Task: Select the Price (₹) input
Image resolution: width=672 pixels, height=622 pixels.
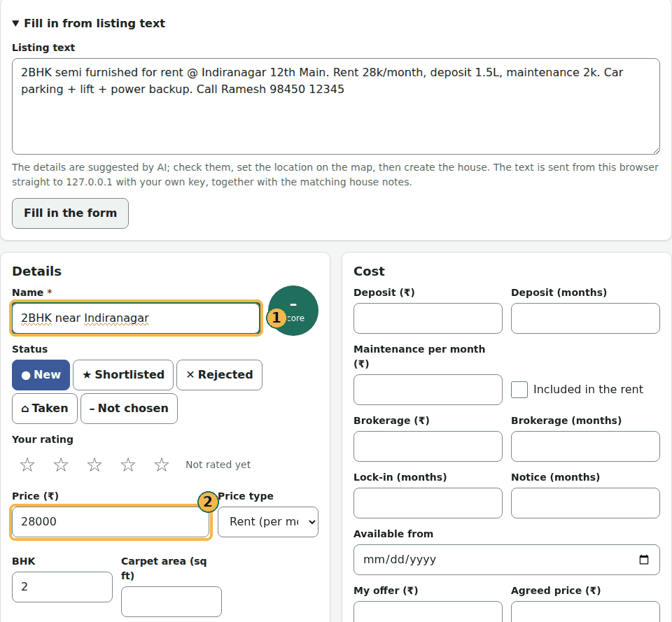Action: pyautogui.click(x=111, y=522)
